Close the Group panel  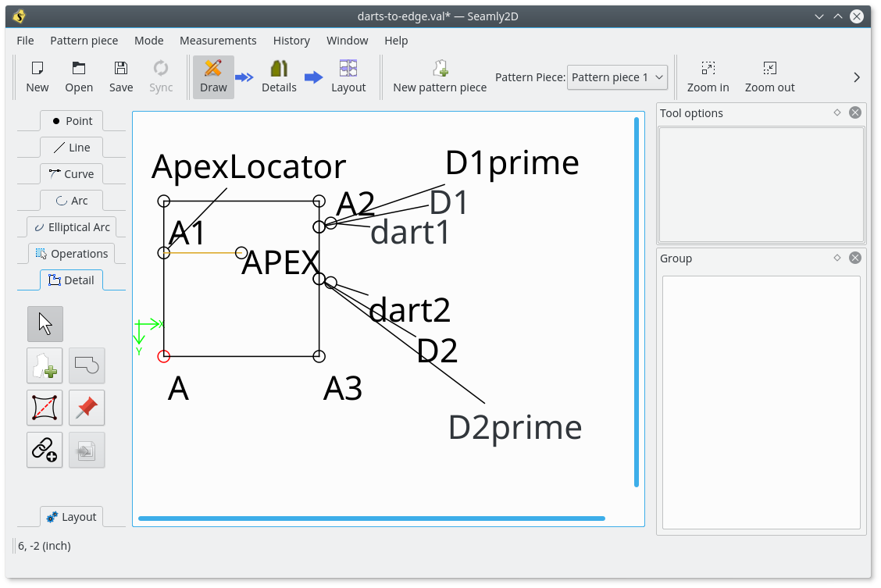coord(855,258)
